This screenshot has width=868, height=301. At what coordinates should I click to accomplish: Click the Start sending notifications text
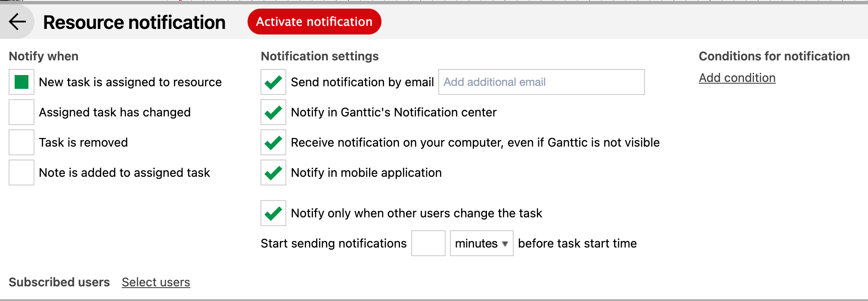coord(334,243)
